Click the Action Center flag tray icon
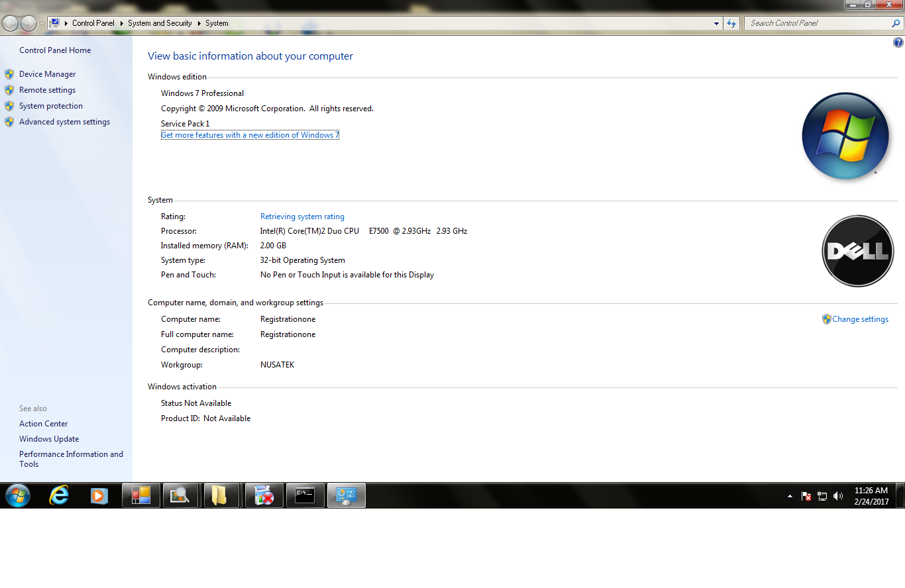Image resolution: width=905 pixels, height=588 pixels. [x=806, y=496]
